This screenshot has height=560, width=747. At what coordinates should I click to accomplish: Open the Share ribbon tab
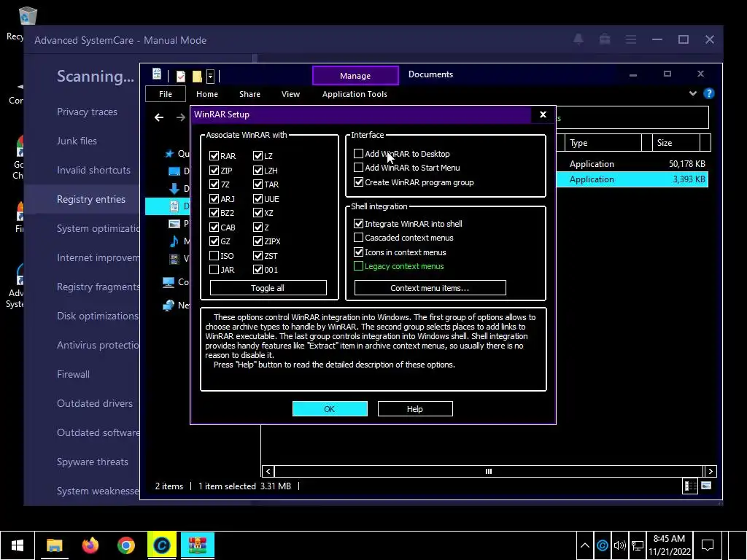click(x=249, y=94)
